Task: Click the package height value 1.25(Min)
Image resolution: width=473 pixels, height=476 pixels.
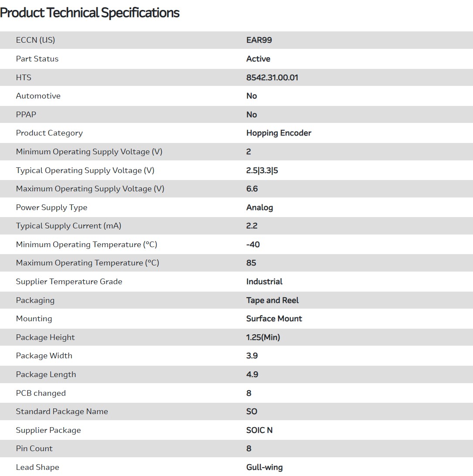Action: tap(263, 337)
